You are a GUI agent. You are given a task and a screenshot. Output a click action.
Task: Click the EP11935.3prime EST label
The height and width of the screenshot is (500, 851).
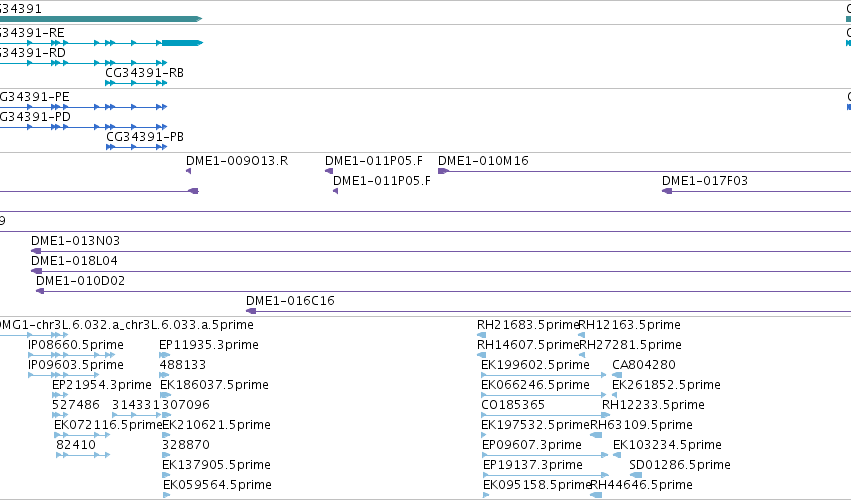tap(209, 345)
